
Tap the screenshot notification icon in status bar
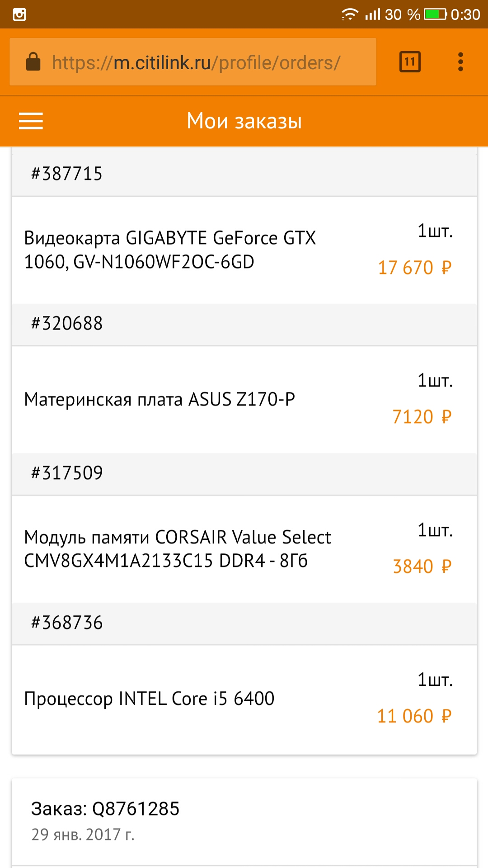point(19,14)
